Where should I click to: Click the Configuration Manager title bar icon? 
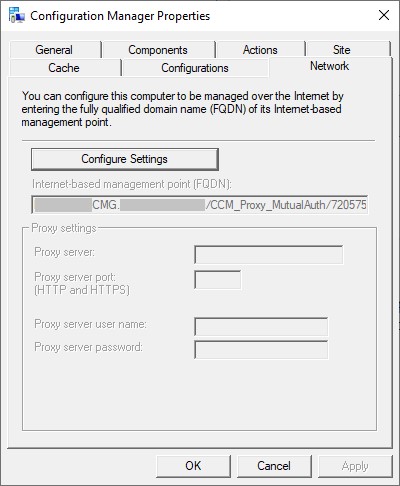tap(17, 15)
